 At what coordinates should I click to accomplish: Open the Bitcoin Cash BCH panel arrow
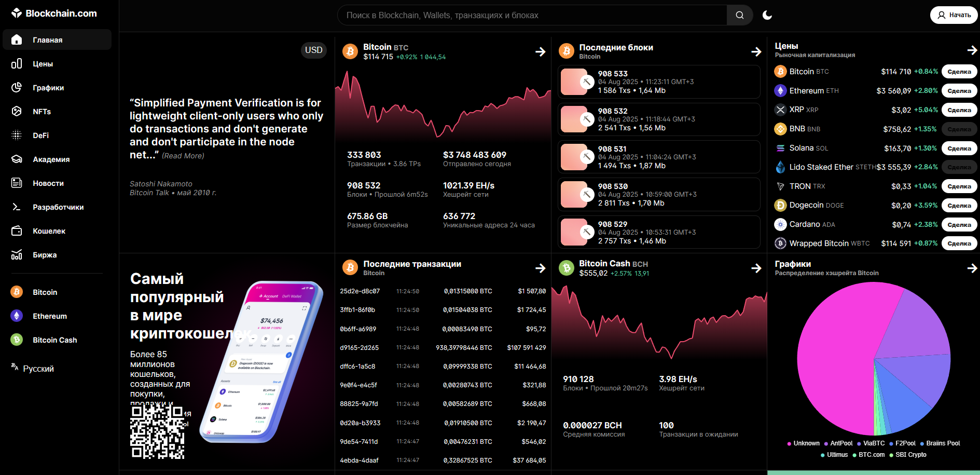point(756,268)
